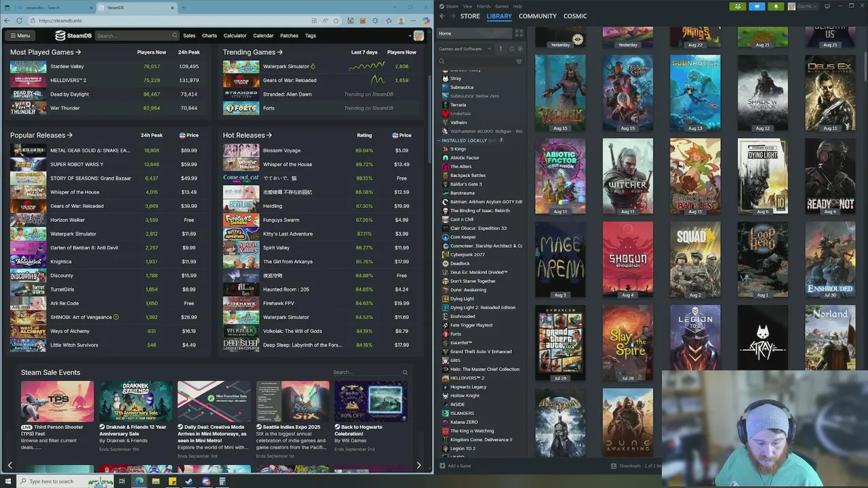868x488 pixels.
Task: Open Steam library advanced filter icon
Action: coord(519,62)
